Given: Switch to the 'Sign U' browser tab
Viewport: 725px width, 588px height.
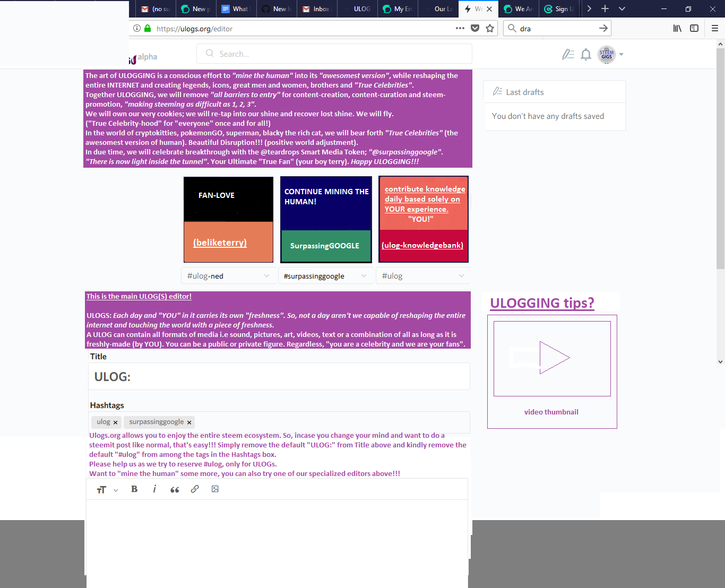Looking at the screenshot, I should pyautogui.click(x=559, y=9).
